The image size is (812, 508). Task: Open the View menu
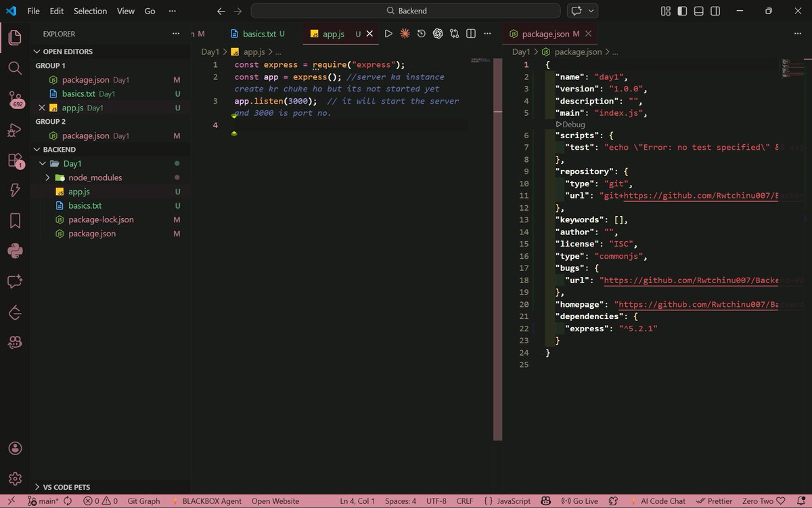(x=126, y=11)
